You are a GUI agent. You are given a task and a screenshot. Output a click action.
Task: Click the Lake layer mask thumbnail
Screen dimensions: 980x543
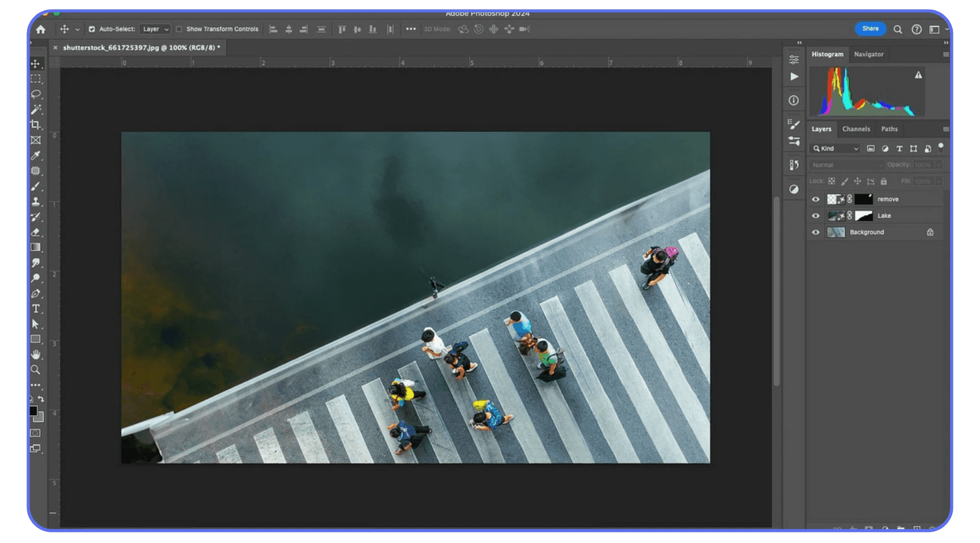[864, 216]
